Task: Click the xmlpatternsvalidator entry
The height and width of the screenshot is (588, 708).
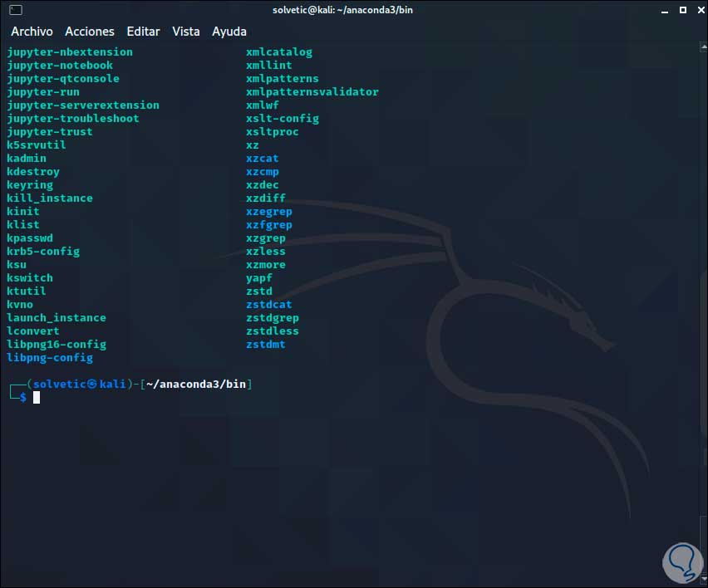Action: 312,92
